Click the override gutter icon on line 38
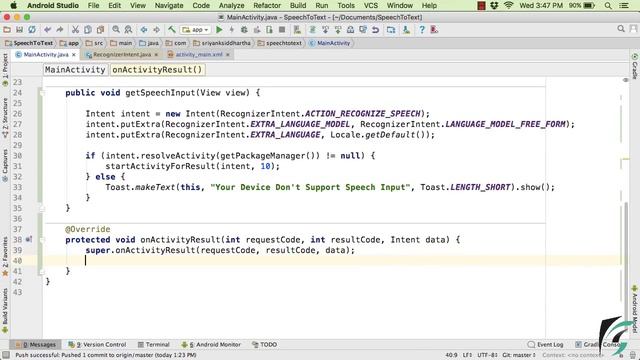 coord(29,240)
